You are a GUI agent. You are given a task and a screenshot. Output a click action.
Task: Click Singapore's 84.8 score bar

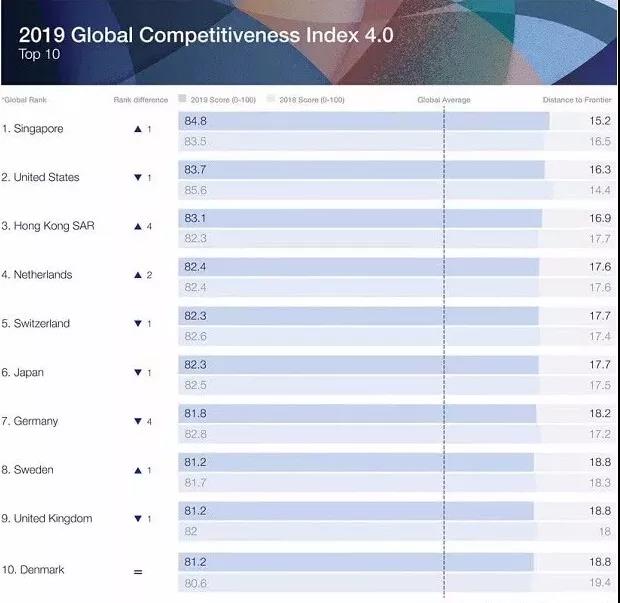pos(364,121)
